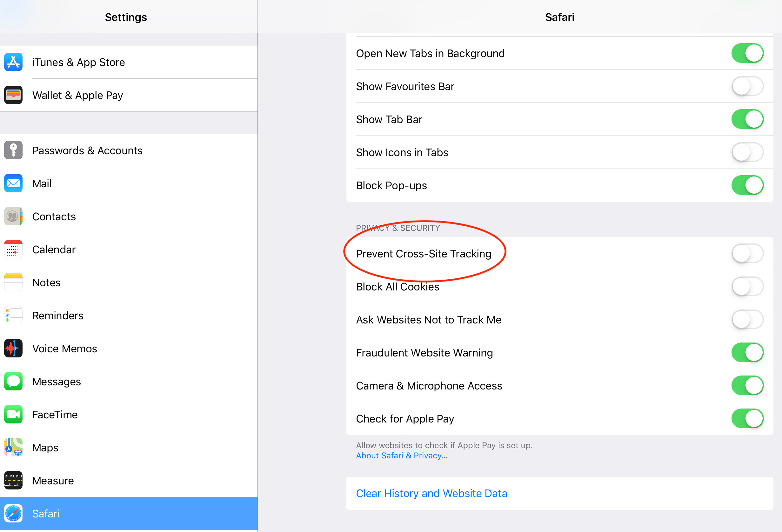Open iTunes & App Store settings

[129, 62]
